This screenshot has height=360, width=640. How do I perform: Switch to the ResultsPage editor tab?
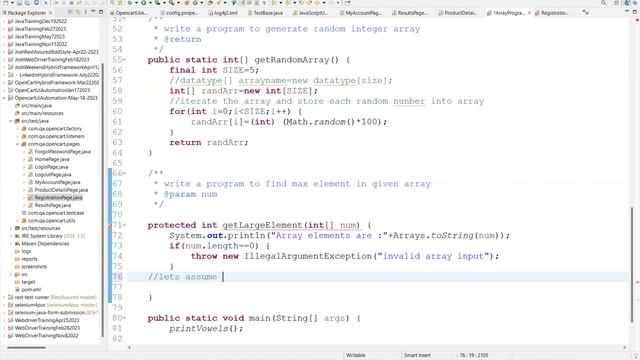[x=409, y=13]
